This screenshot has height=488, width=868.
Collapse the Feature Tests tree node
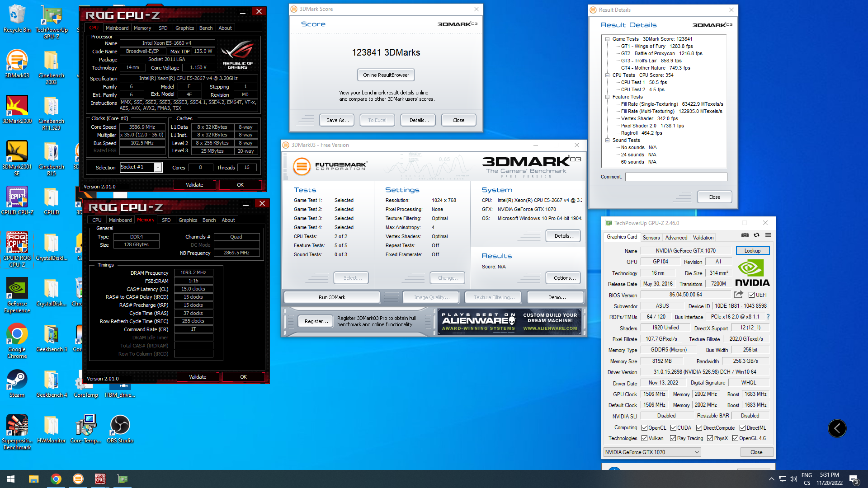pyautogui.click(x=608, y=97)
